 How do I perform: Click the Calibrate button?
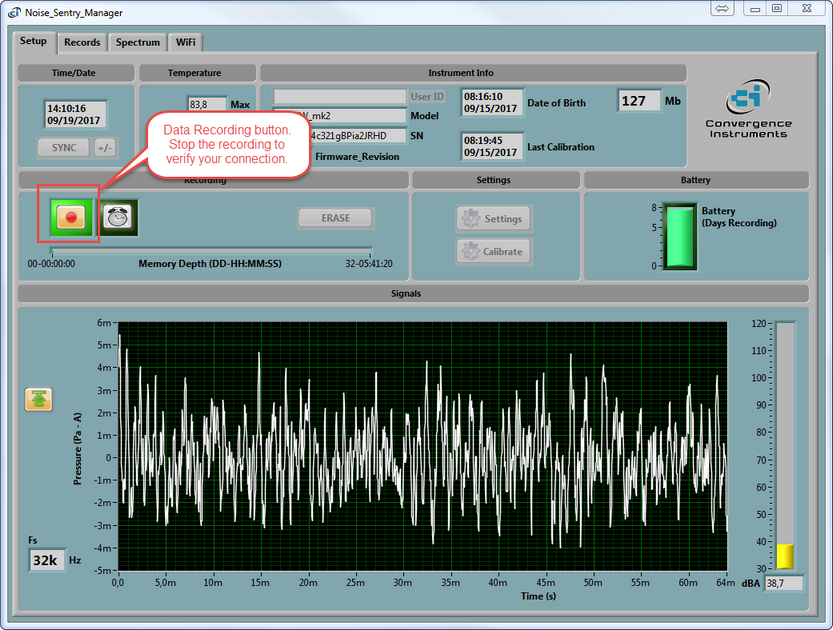click(494, 252)
